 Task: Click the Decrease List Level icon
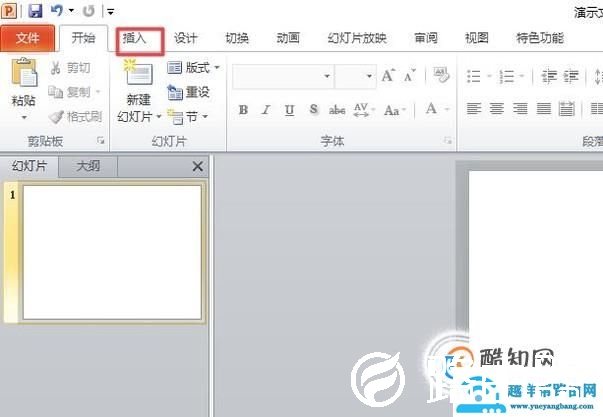(549, 76)
